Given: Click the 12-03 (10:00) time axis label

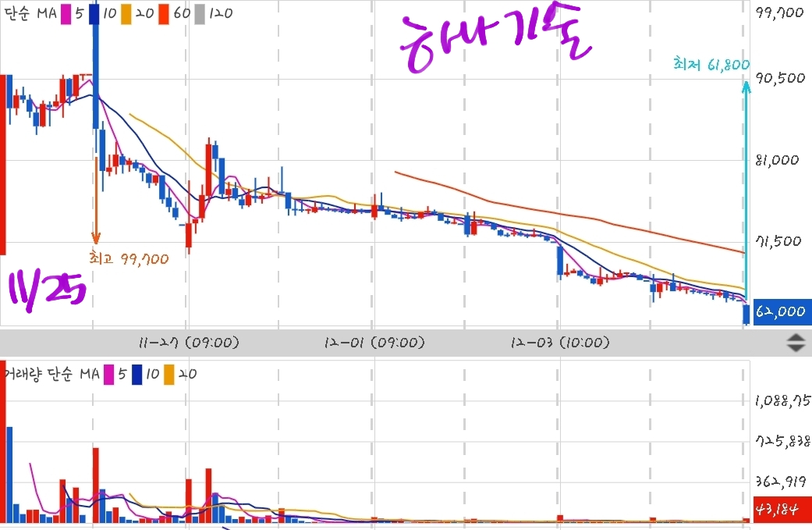Looking at the screenshot, I should pos(560,343).
